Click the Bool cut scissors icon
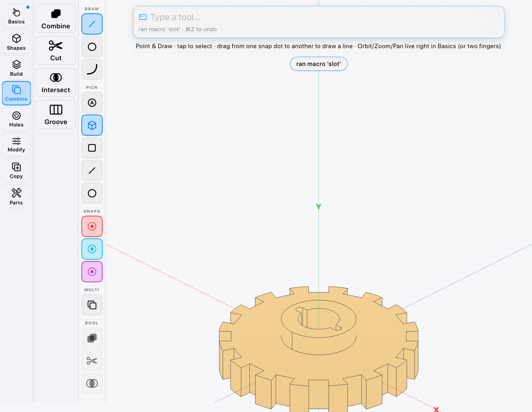532x412 pixels. [92, 360]
